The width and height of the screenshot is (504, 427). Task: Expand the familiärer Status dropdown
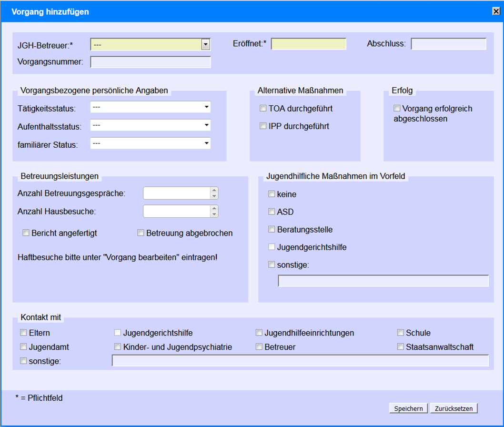206,143
